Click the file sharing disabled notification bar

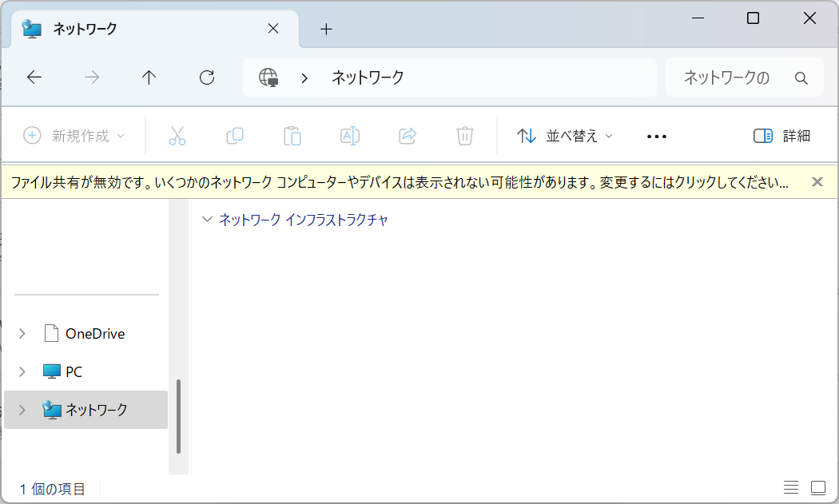(x=400, y=182)
